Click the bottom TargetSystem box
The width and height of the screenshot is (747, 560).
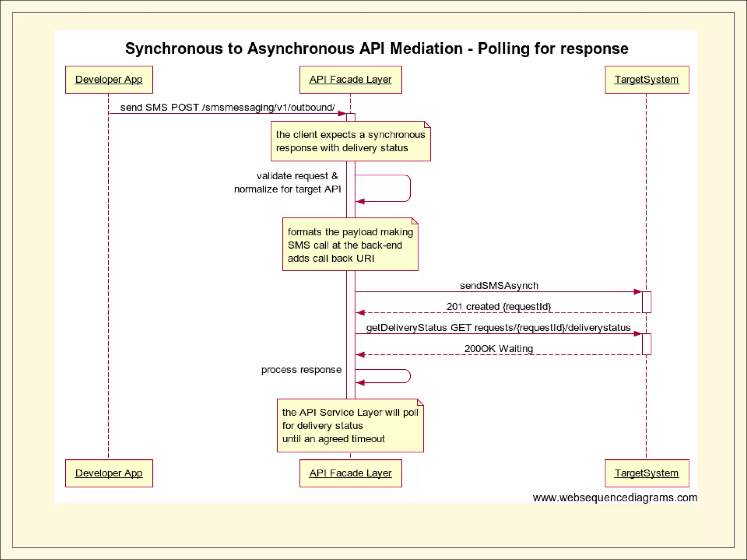click(x=646, y=473)
